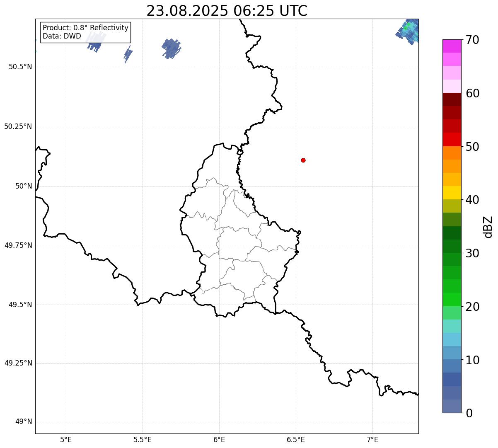Click the small radar echo near 5.4°E
This screenshot has height=448, width=498.
pyautogui.click(x=128, y=54)
